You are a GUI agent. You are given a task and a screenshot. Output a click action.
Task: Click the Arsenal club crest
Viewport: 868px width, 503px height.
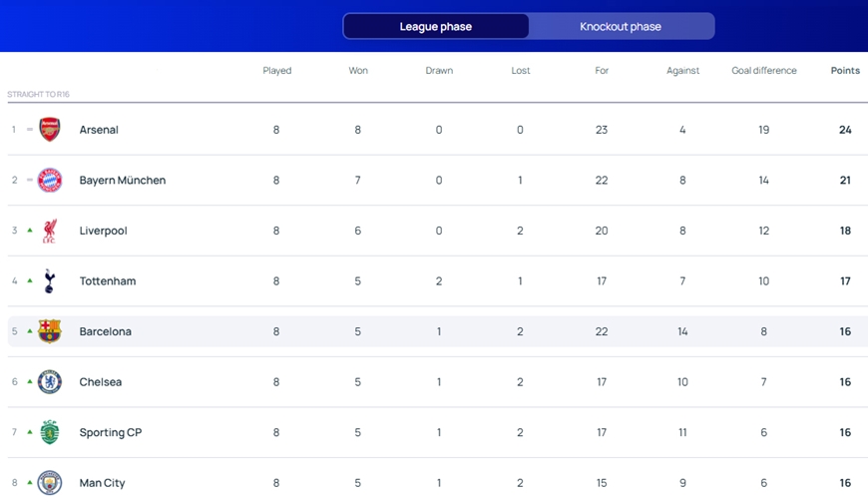coord(50,130)
